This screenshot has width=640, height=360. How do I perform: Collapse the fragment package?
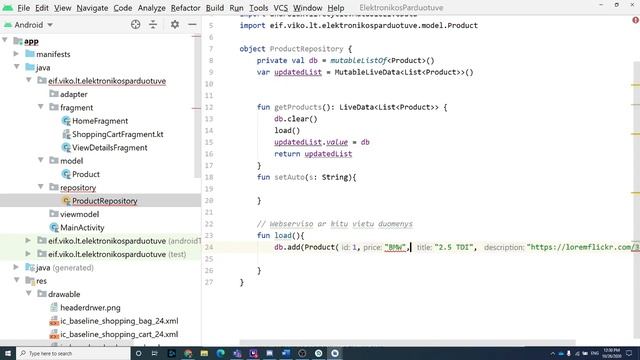tap(41, 107)
